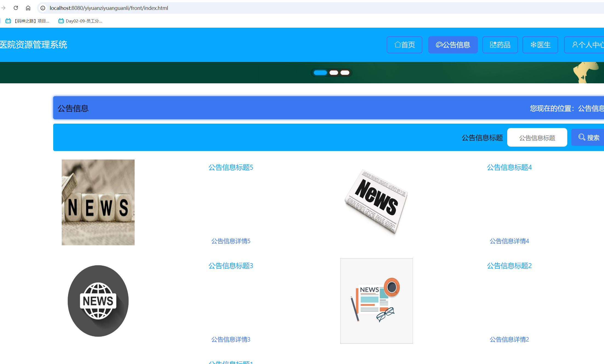
Task: Open the 医生 menu item
Action: click(x=540, y=45)
